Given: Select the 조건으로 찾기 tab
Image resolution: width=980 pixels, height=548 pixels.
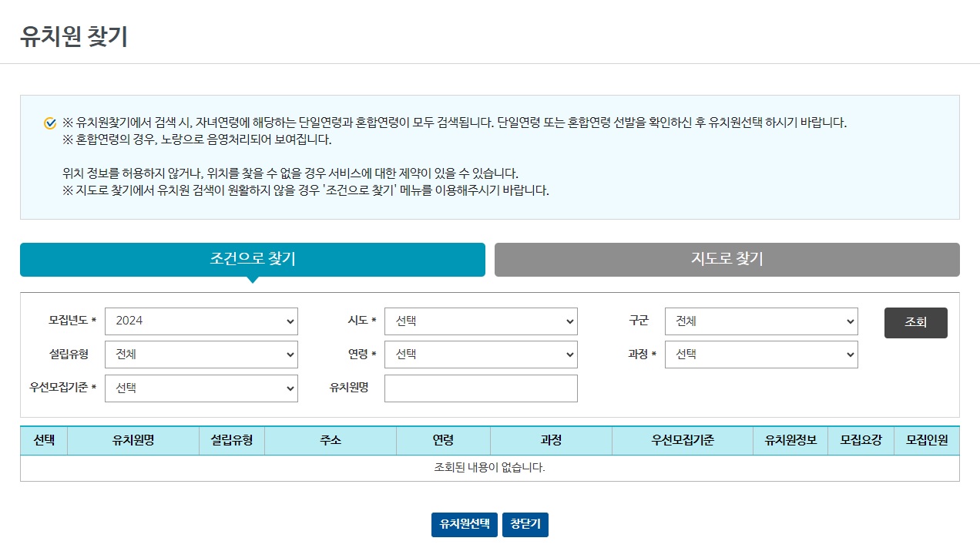Looking at the screenshot, I should tap(251, 260).
